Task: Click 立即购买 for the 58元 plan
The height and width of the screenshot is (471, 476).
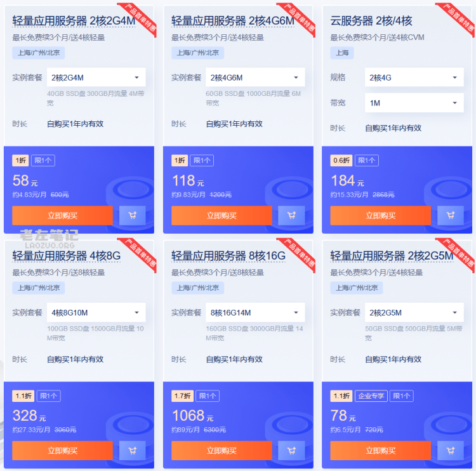Action: coord(63,216)
